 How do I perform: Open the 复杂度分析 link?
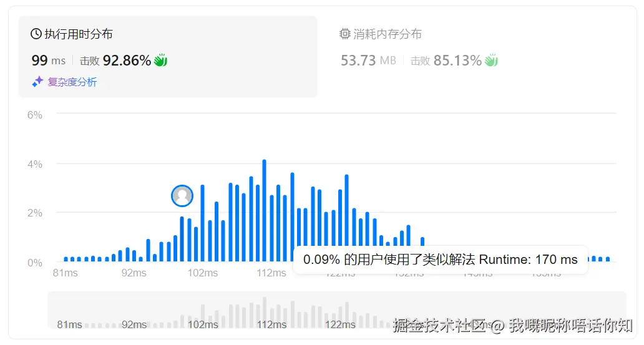tap(72, 82)
